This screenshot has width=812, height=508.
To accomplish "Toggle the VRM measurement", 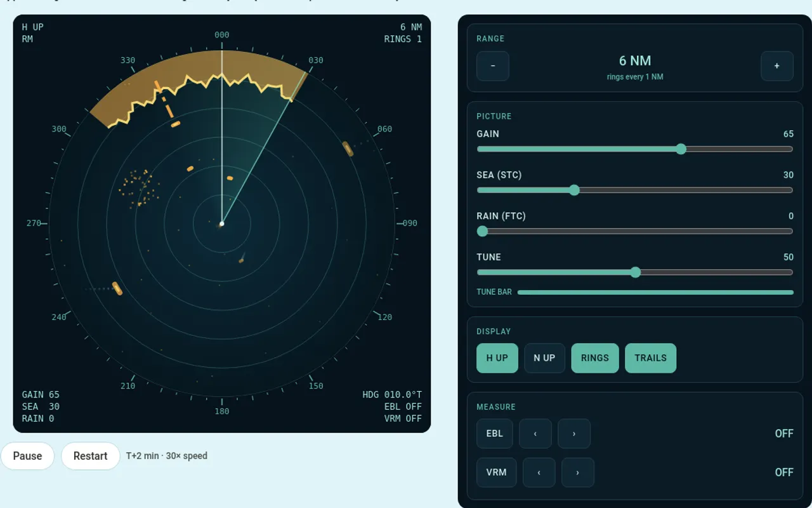I will 496,472.
